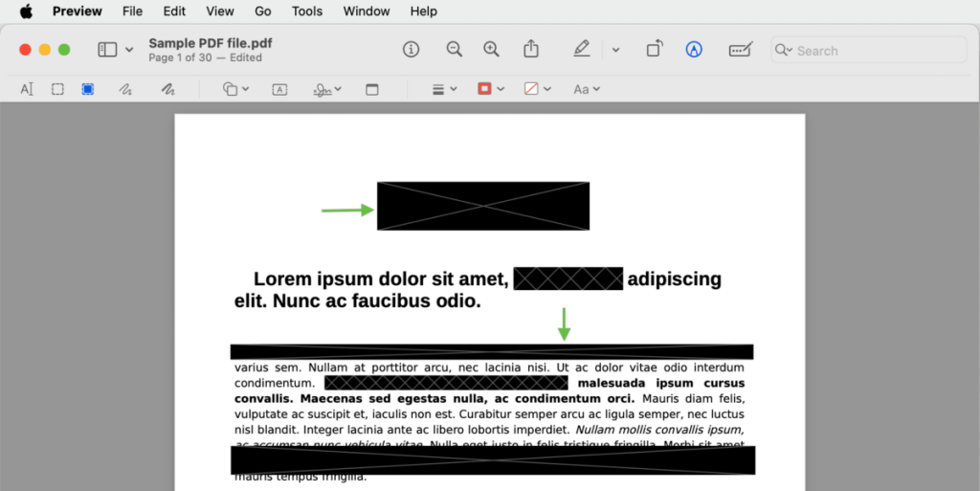The width and height of the screenshot is (980, 491).
Task: Open the Go menu
Action: (263, 11)
